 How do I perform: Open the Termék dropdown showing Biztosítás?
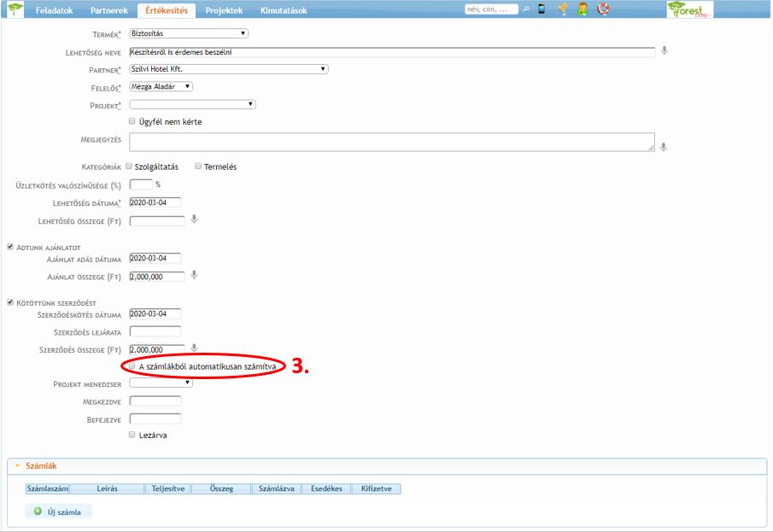pyautogui.click(x=189, y=33)
